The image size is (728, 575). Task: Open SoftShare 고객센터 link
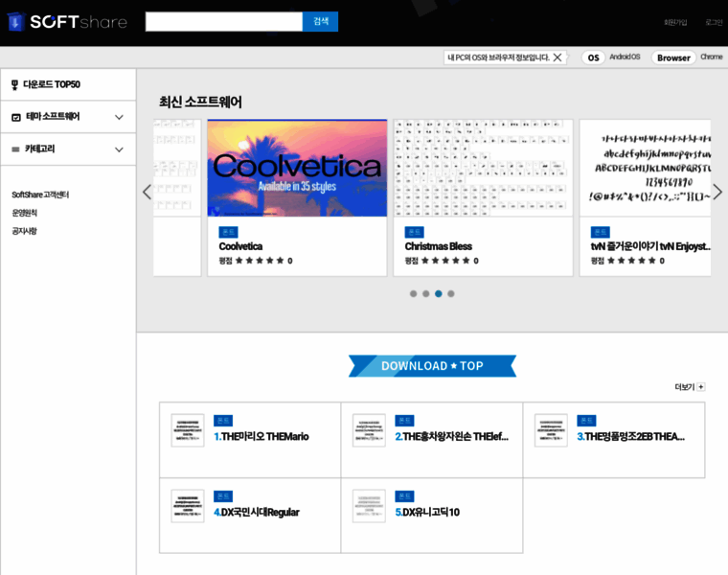coord(40,195)
